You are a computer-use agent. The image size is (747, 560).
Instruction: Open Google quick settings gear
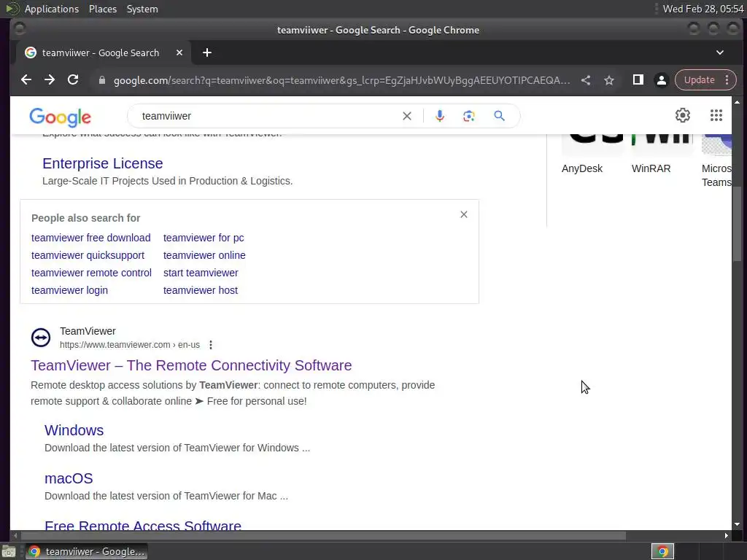point(683,115)
